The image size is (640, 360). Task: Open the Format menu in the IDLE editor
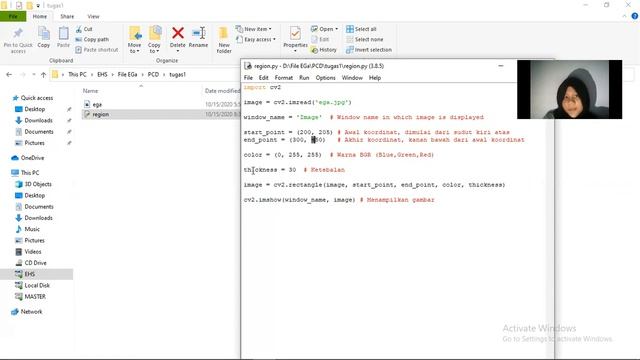(x=284, y=78)
